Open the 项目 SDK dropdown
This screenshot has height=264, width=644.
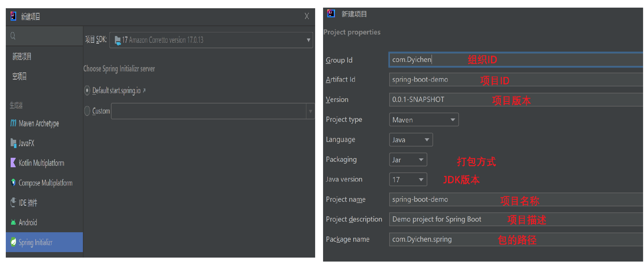click(211, 40)
